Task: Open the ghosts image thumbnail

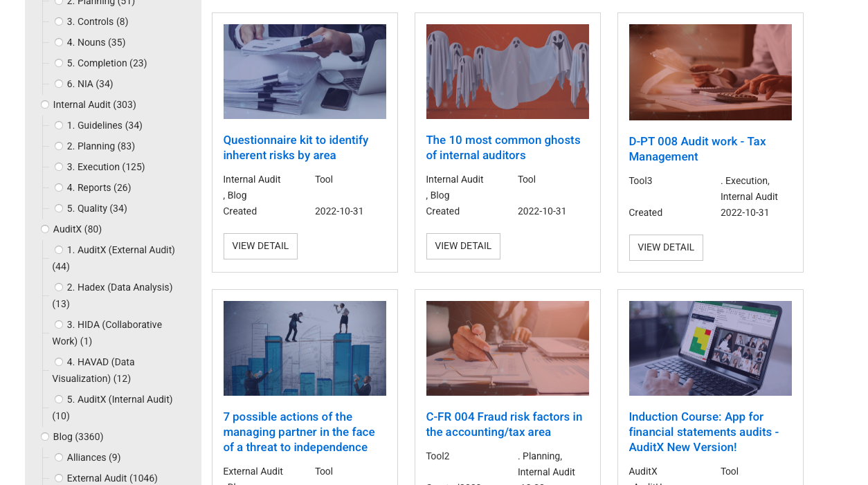Action: pos(507,71)
